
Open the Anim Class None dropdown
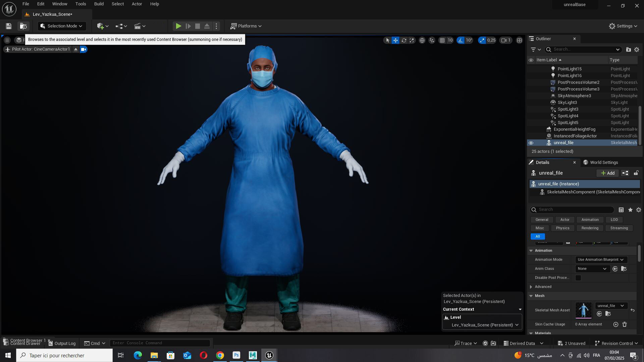click(592, 269)
